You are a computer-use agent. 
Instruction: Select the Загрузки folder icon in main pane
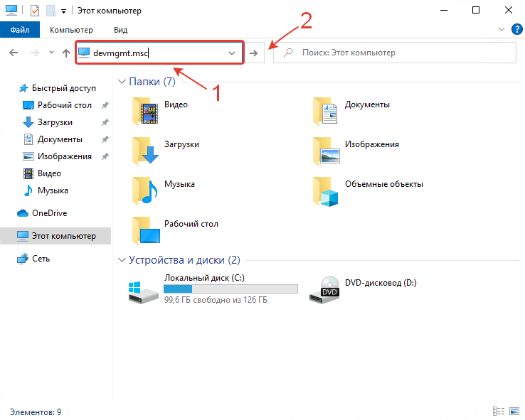pos(145,151)
